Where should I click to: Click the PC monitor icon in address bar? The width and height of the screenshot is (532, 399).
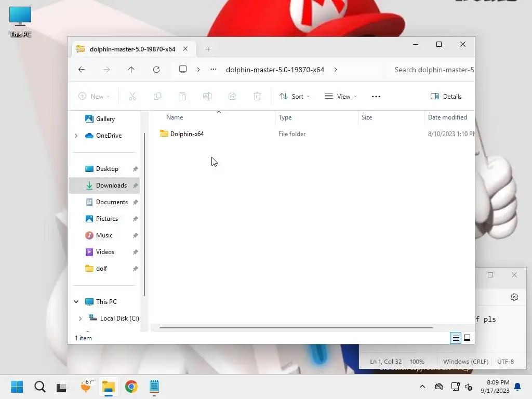coord(183,70)
